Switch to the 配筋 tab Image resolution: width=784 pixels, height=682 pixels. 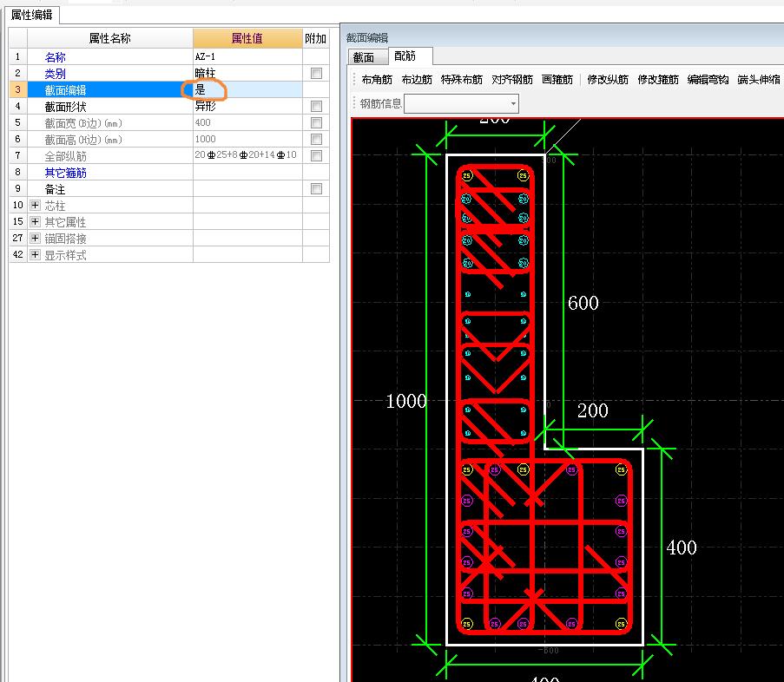click(410, 56)
